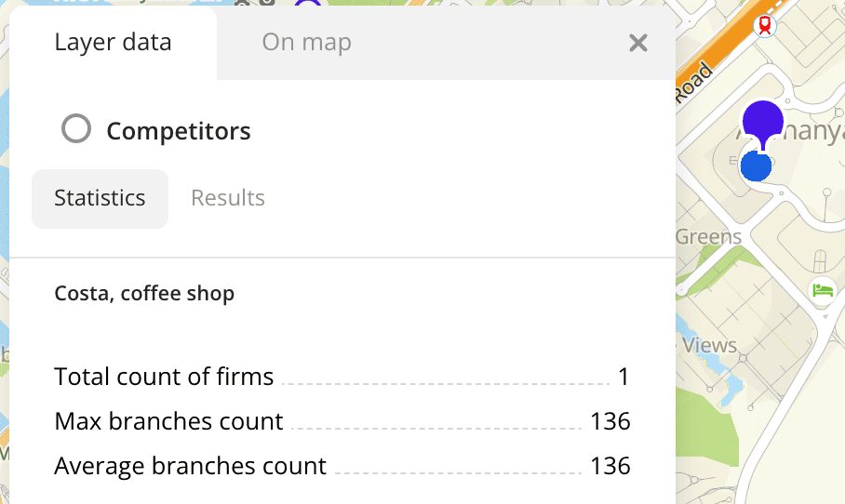Select the Competitors radio button
The image size is (845, 504).
coord(76,128)
